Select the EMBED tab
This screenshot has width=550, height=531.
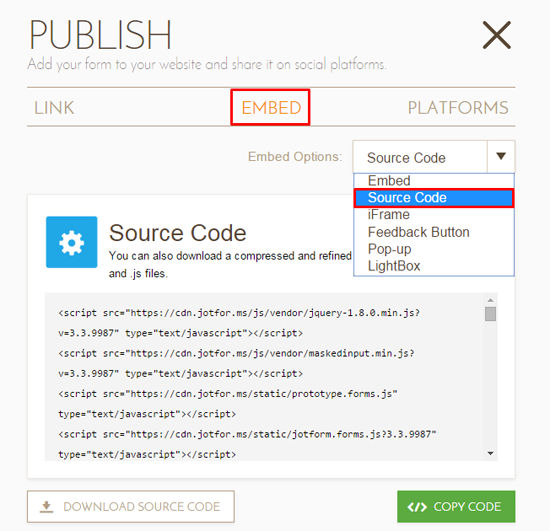[x=271, y=108]
